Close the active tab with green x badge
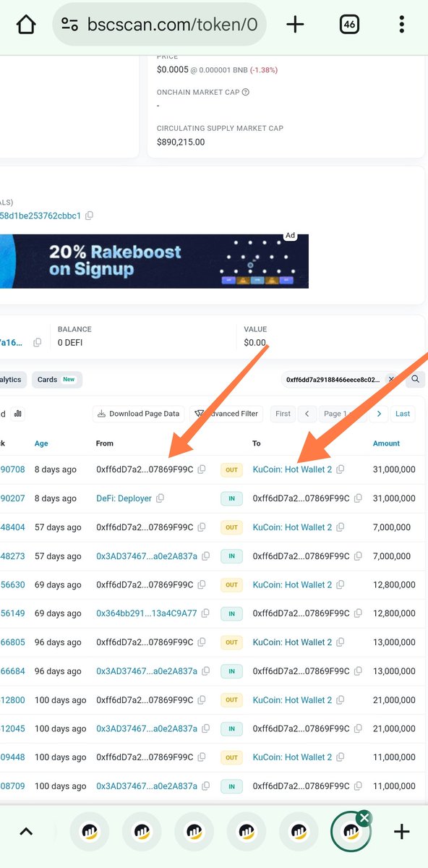Screen dimensions: 428x868 click(x=364, y=818)
